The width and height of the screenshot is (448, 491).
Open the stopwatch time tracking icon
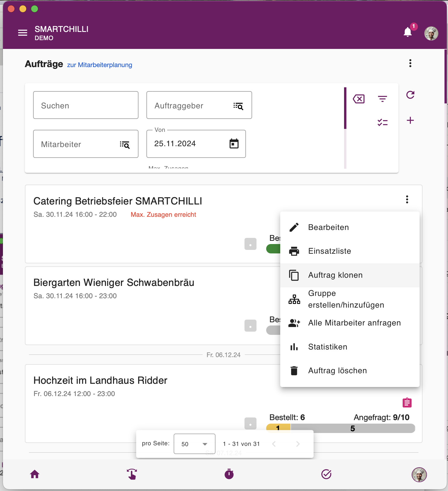point(229,474)
